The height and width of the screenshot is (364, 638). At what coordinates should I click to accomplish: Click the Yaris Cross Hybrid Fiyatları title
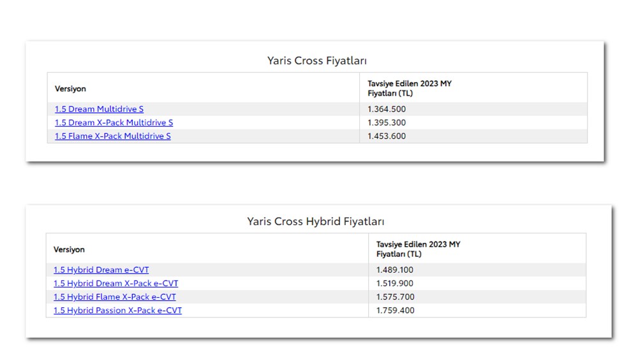316,221
